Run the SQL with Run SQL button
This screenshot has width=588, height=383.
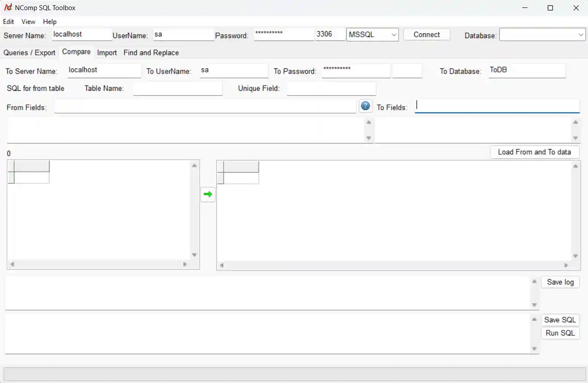560,333
